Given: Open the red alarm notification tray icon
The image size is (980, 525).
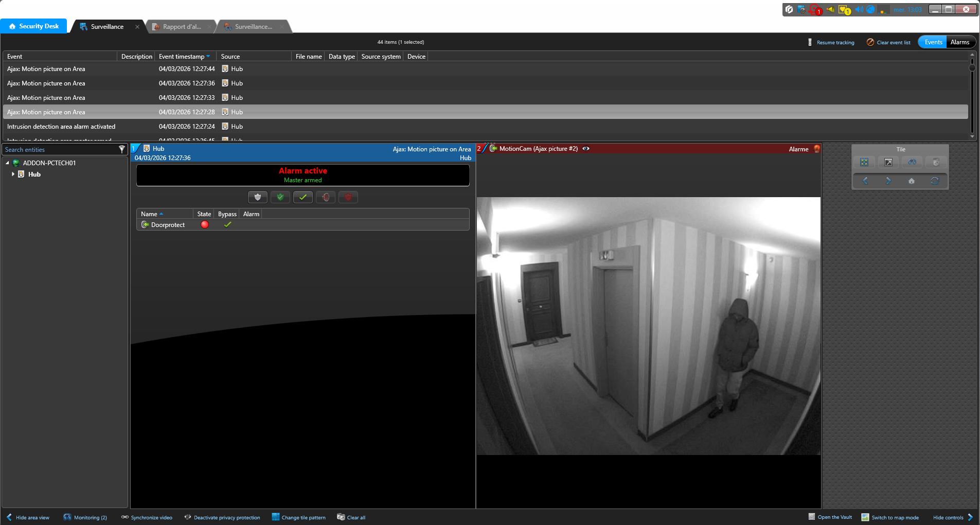Looking at the screenshot, I should pos(815,10).
